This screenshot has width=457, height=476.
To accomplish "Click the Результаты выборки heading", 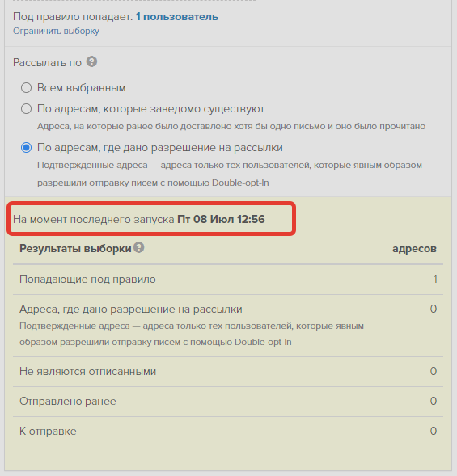I will tap(75, 249).
